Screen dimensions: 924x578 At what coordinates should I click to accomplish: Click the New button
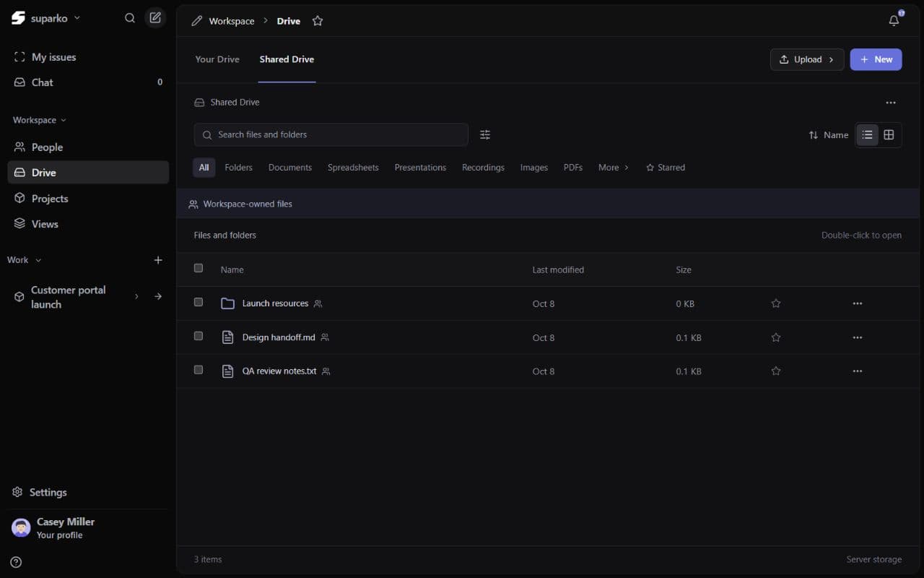pos(876,59)
